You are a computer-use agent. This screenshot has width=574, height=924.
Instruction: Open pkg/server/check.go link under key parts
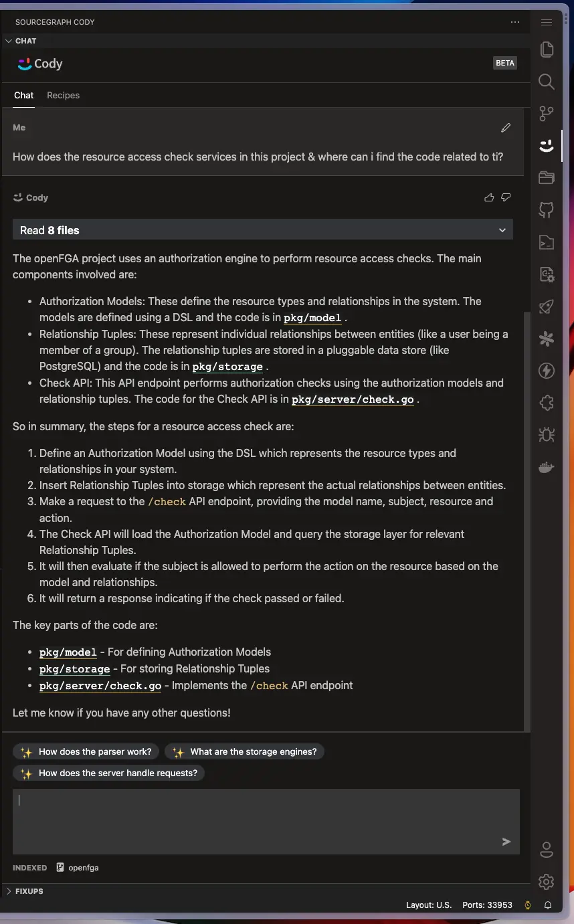pyautogui.click(x=100, y=686)
